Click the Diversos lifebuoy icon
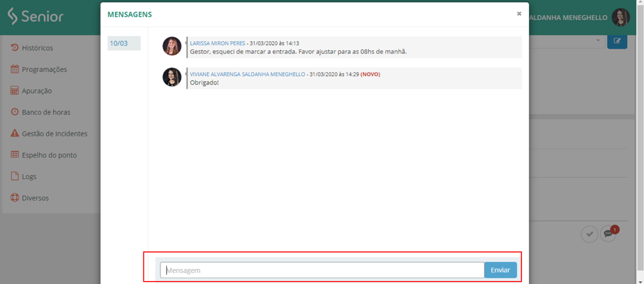 coord(15,198)
